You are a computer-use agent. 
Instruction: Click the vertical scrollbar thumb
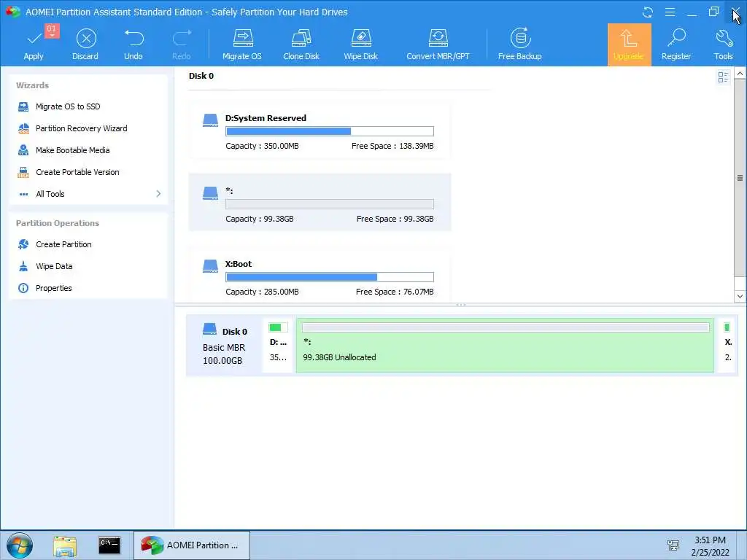[740, 178]
